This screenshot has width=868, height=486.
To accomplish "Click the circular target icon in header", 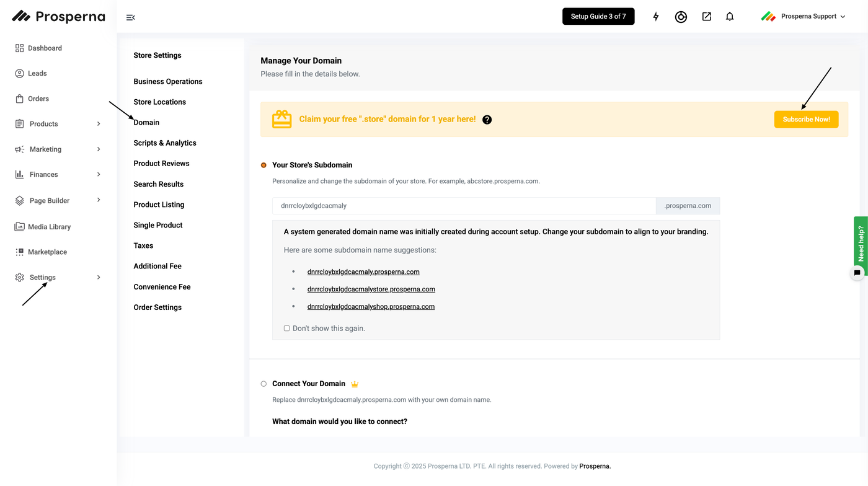I will coord(681,17).
